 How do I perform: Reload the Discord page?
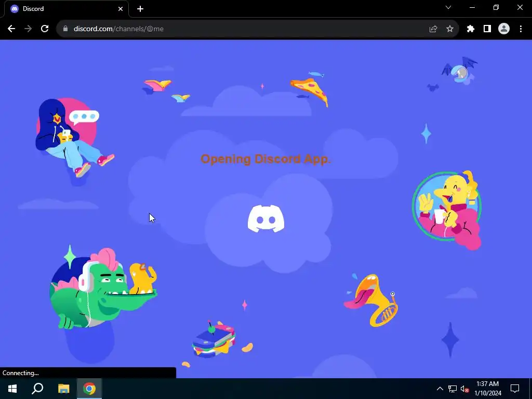pos(45,29)
